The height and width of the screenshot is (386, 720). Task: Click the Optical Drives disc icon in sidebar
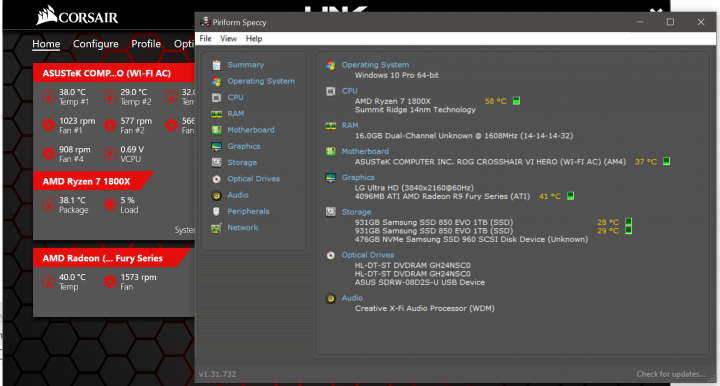click(216, 179)
